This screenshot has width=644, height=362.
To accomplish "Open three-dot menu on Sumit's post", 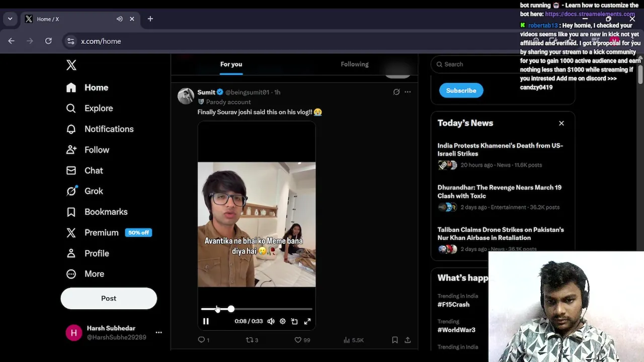I will tap(408, 92).
